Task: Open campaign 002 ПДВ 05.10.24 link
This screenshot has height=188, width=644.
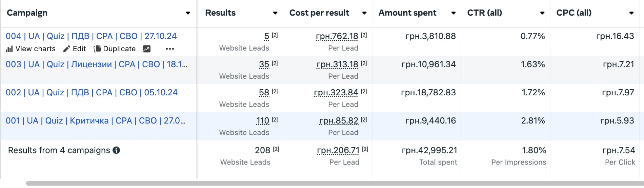Action: tap(92, 92)
